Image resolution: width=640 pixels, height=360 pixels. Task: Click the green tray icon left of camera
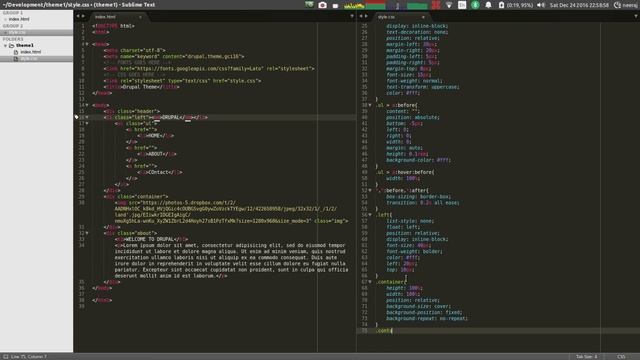tap(309, 5)
